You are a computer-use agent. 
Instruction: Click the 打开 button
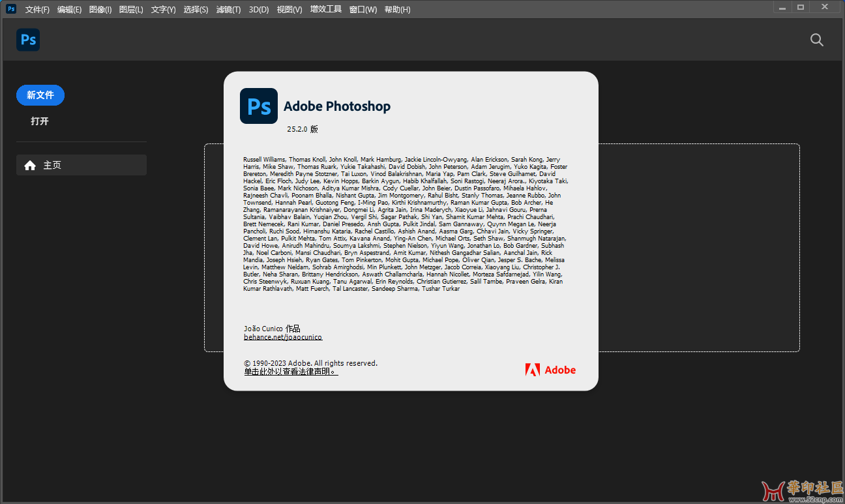tap(40, 121)
